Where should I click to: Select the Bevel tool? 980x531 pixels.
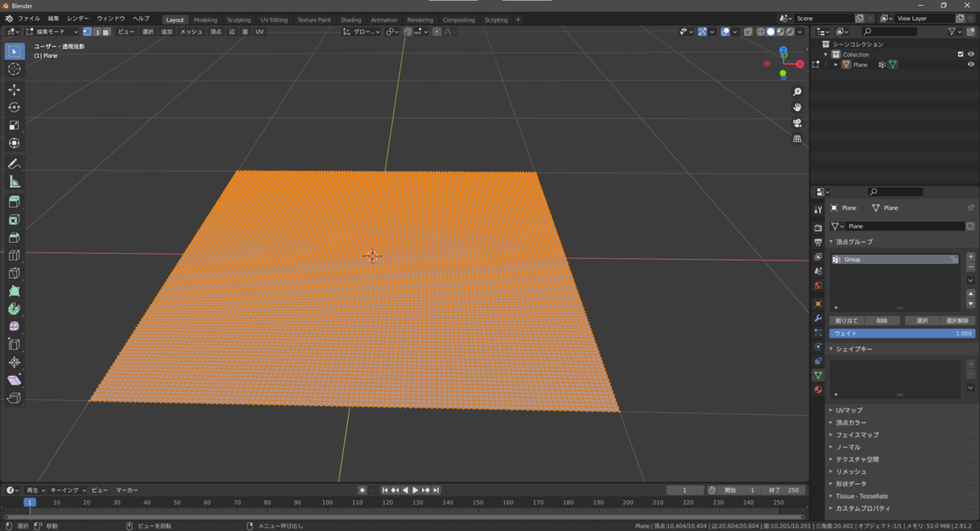pos(15,238)
